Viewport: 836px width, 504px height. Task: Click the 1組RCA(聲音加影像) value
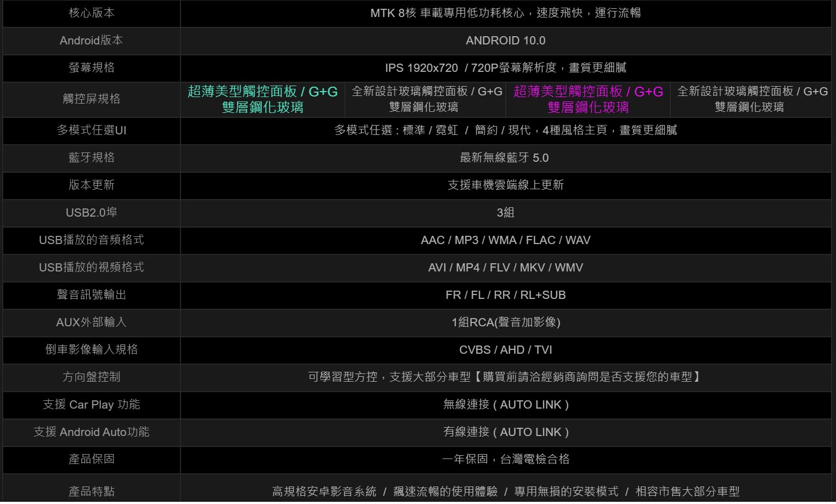coord(505,322)
